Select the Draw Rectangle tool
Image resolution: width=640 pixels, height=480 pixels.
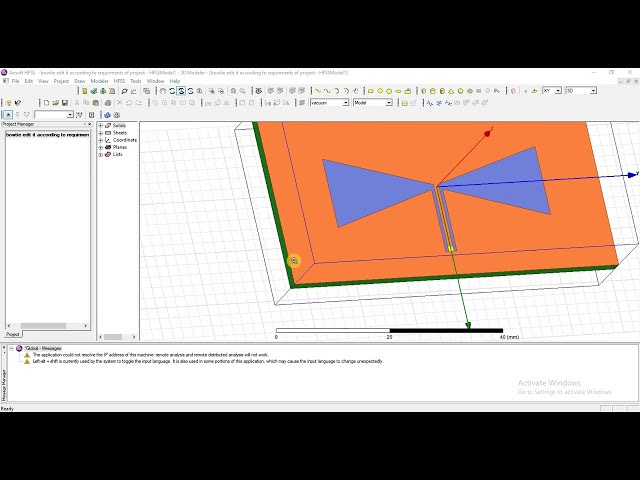click(371, 91)
